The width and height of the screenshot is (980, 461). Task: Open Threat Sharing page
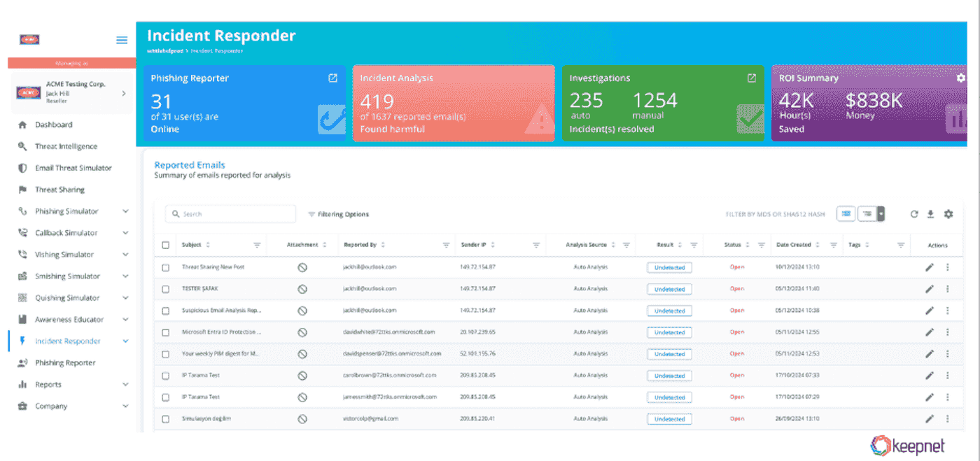pyautogui.click(x=59, y=190)
